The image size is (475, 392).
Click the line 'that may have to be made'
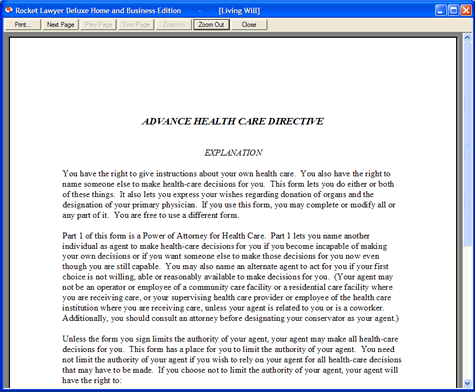point(230,370)
